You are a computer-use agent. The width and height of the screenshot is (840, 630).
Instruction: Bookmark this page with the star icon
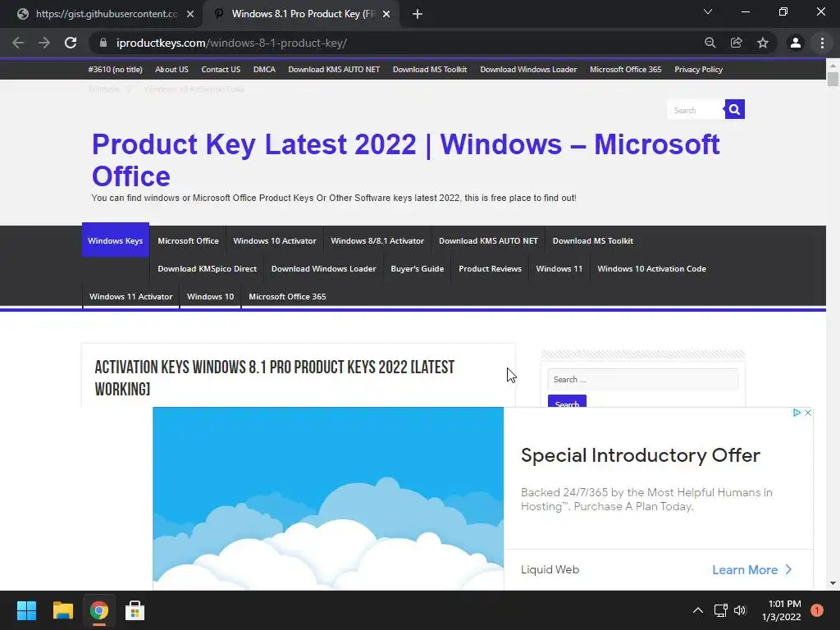click(763, 43)
